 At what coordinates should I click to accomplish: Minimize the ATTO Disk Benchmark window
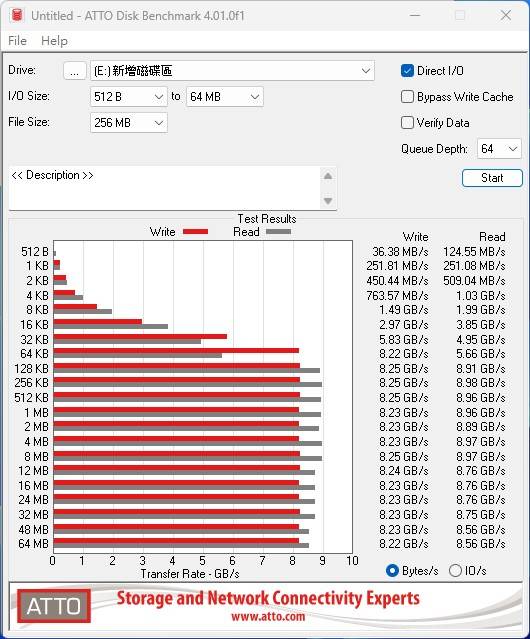(415, 15)
